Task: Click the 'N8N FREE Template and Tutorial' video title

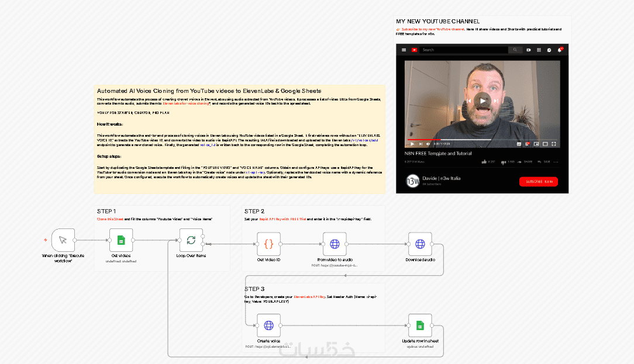Action: 438,154
